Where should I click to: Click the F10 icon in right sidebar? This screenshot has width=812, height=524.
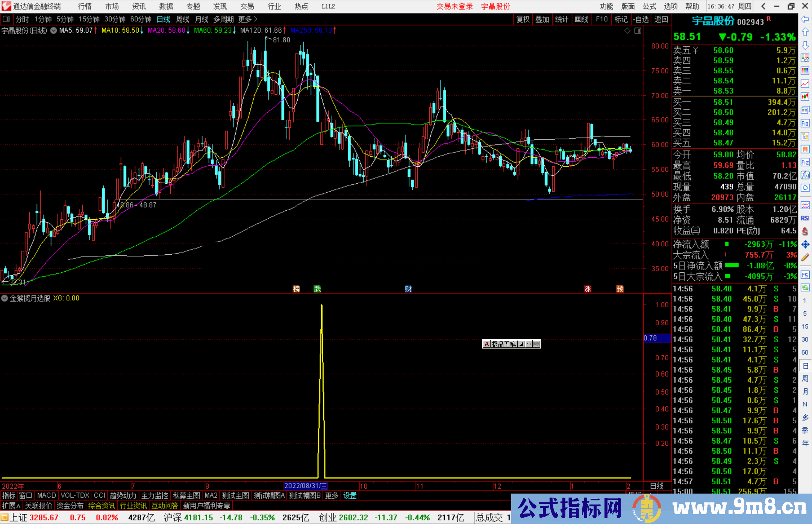[805, 123]
